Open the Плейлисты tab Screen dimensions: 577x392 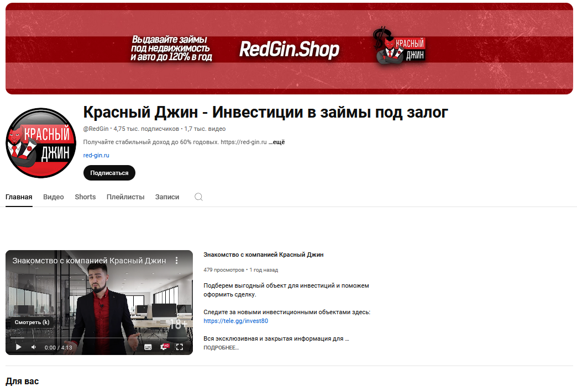[x=125, y=197]
